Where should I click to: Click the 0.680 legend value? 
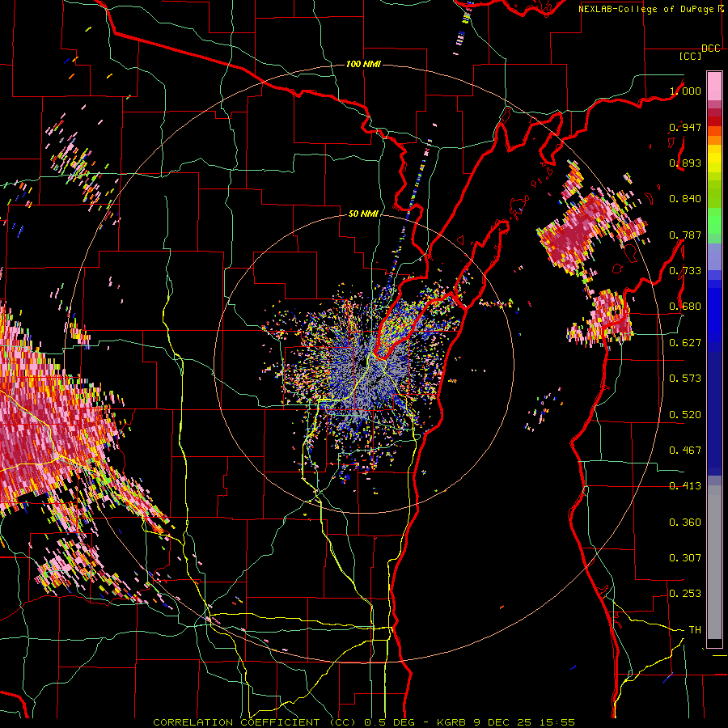tap(685, 307)
